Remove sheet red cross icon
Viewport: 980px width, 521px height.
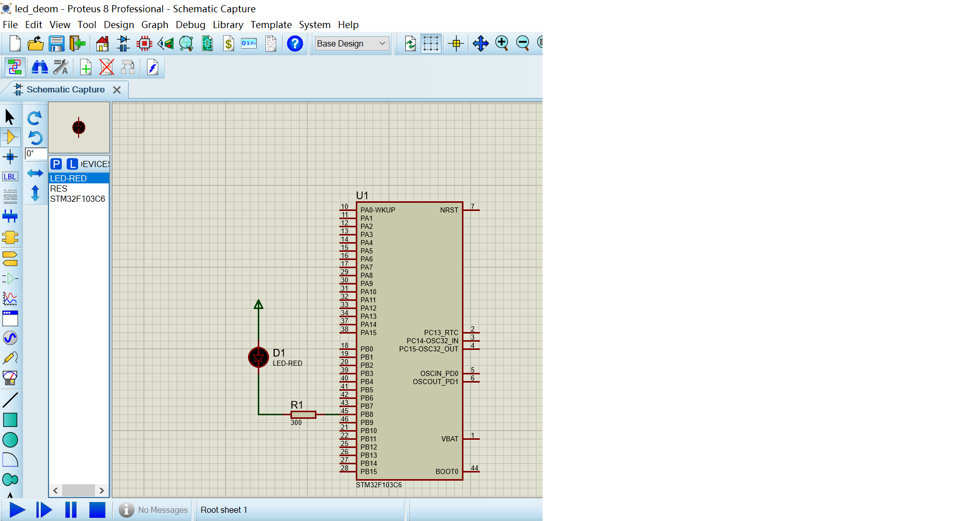tap(107, 67)
